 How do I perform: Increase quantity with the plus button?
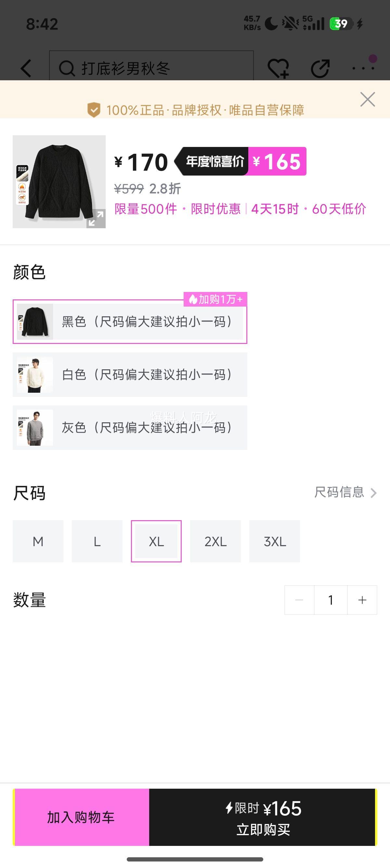coord(362,600)
